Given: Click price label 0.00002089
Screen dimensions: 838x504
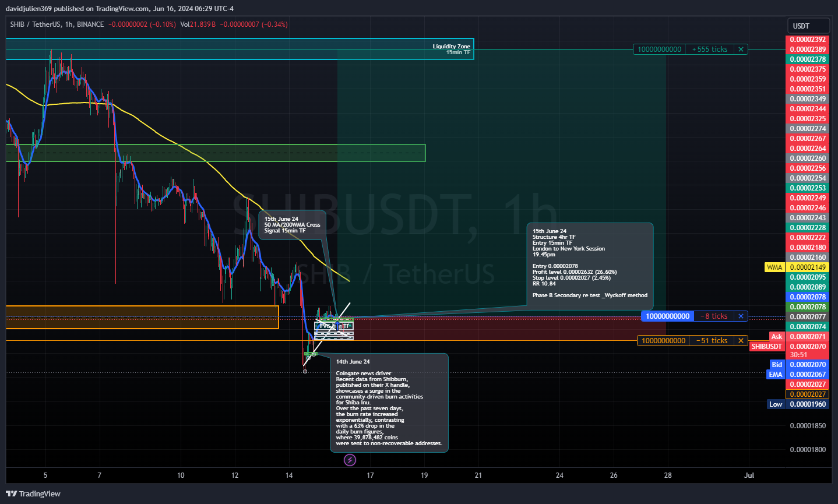Looking at the screenshot, I should (x=808, y=287).
